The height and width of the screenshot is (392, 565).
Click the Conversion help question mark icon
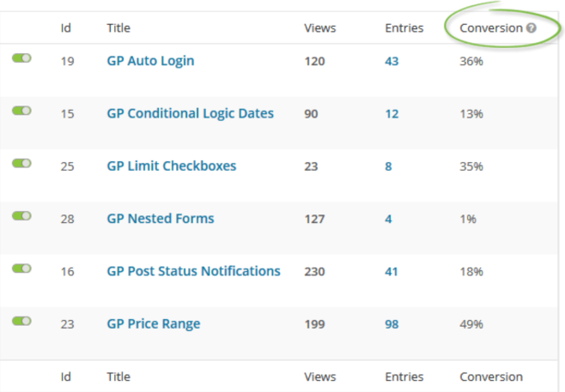pos(532,28)
